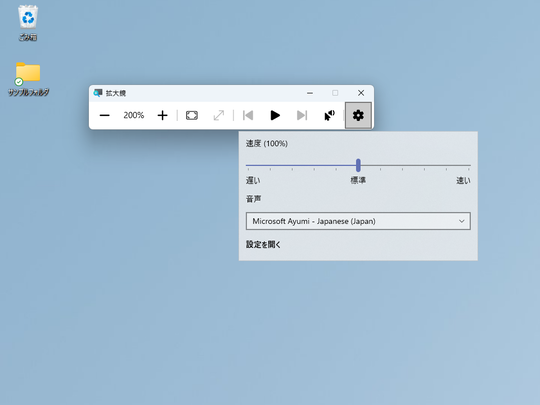540x405 pixels.
Task: Start reading aloud with the play button
Action: tap(275, 115)
